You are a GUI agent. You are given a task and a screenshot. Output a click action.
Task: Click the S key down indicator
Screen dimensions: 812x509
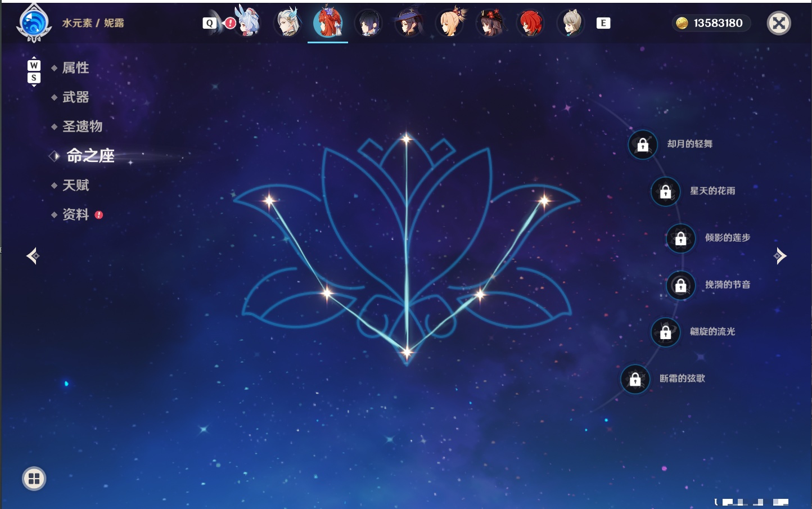click(34, 78)
